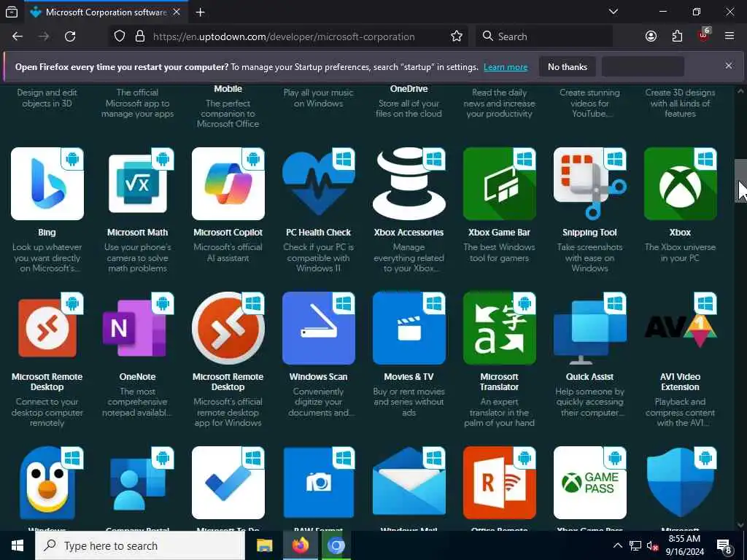Open the Firefox account icon
The height and width of the screenshot is (560, 747).
651,36
